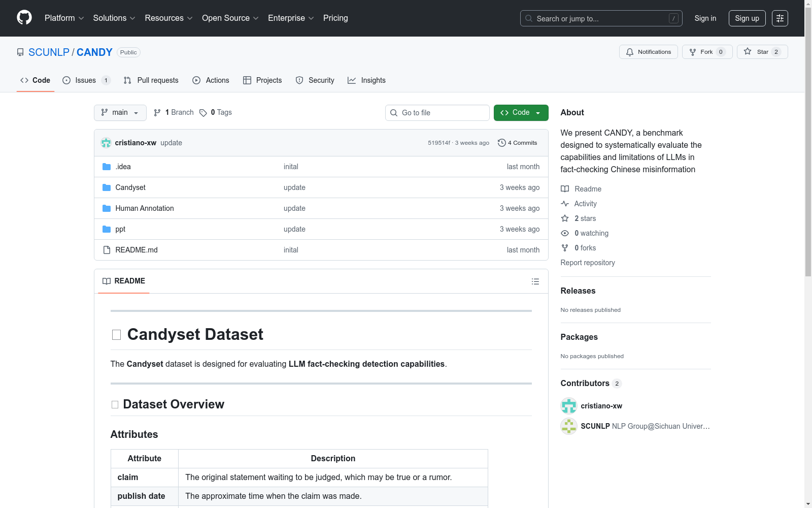Expand the Open Source menu
Image resolution: width=812 pixels, height=508 pixels.
[x=230, y=18]
